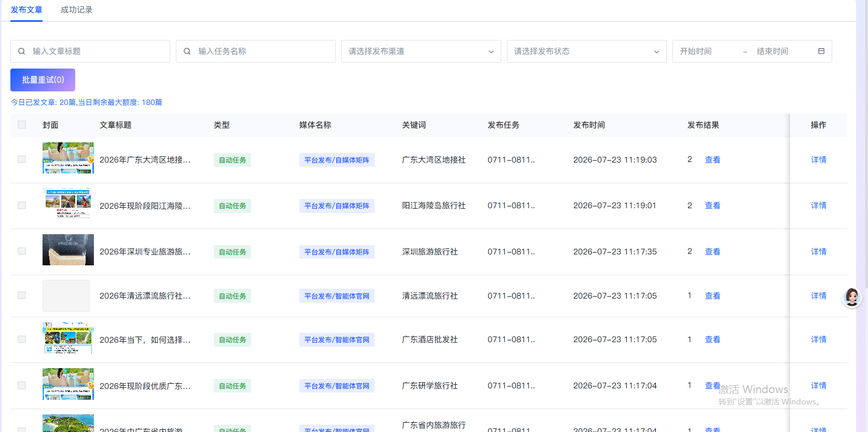Click the customer service avatar icon
Screen dimensions: 868x432
(851, 297)
